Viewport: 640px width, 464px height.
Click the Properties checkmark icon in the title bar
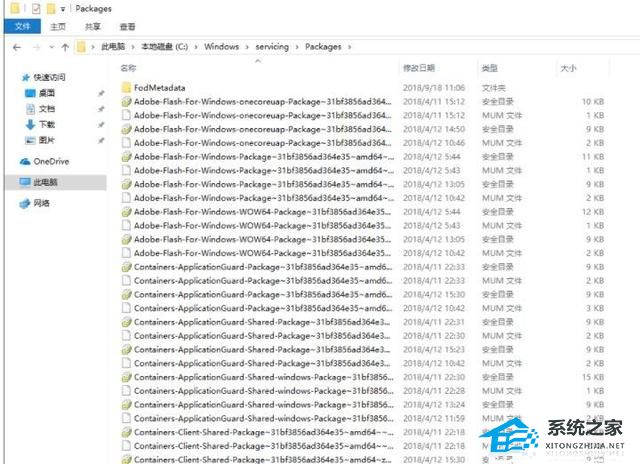(x=36, y=8)
